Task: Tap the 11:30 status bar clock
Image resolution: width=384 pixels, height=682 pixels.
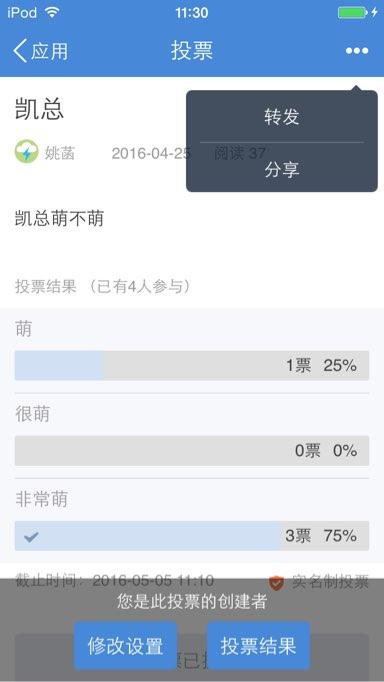Action: [x=192, y=13]
